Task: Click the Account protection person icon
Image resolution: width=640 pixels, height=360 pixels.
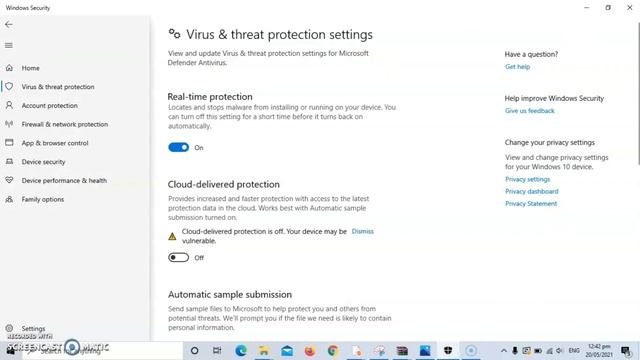Action: click(x=9, y=105)
